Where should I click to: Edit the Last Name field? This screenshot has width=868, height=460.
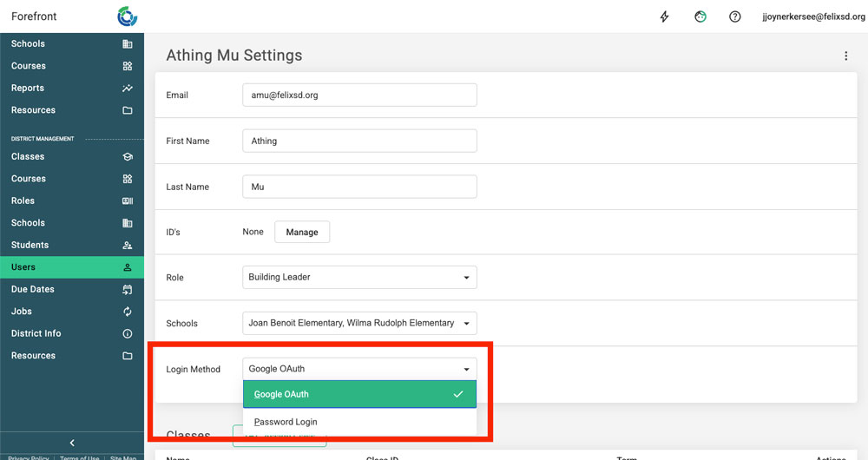pos(359,187)
